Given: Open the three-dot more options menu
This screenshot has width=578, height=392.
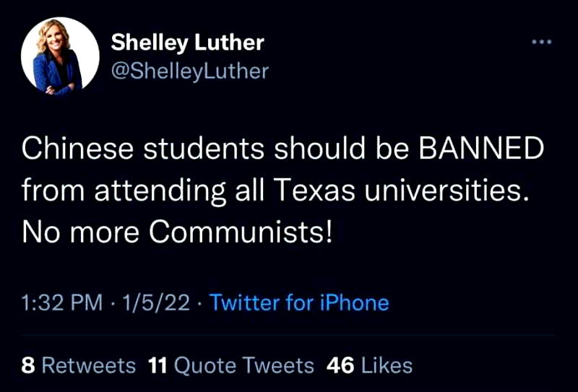Looking at the screenshot, I should pos(540,43).
